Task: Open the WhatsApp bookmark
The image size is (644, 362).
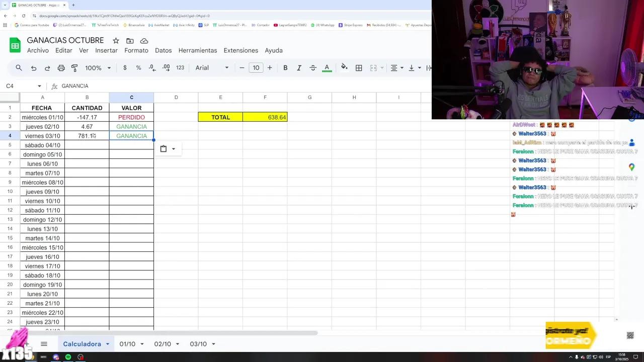Action: (323, 25)
